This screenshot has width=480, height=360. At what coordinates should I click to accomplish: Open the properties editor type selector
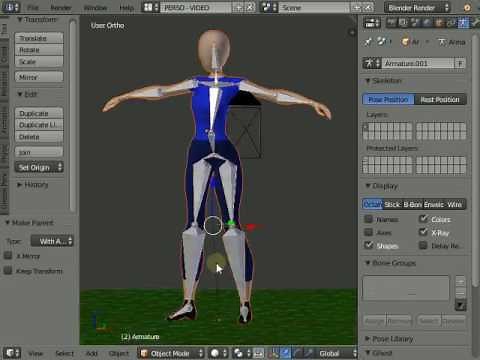[x=372, y=23]
